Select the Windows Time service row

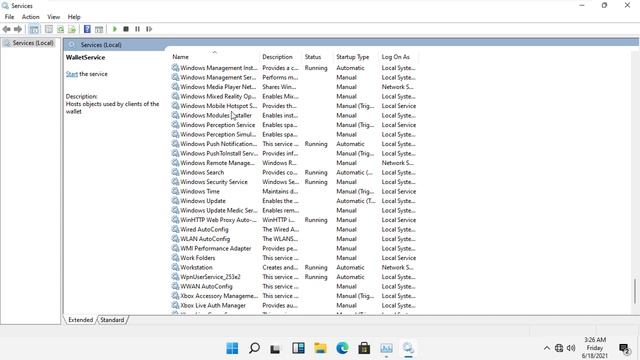[294, 191]
